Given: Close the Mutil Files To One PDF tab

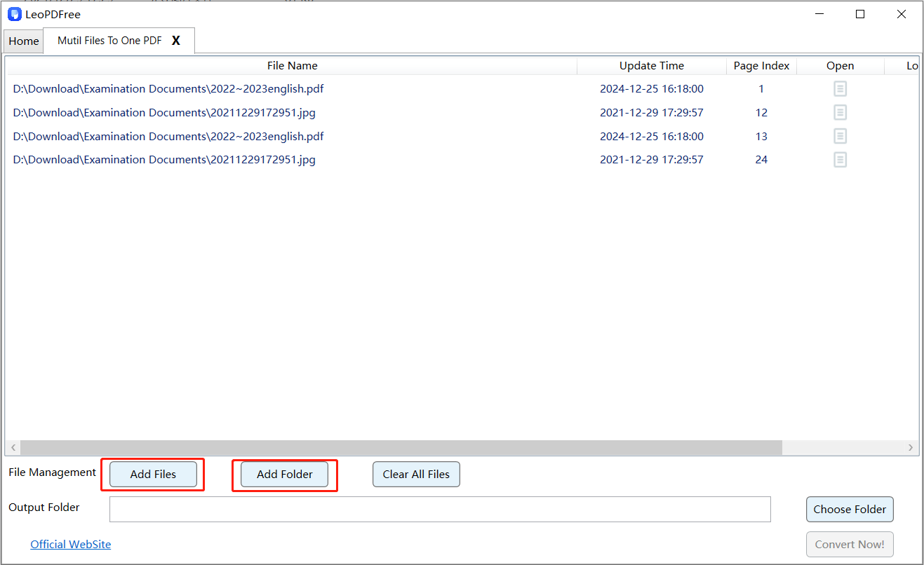Looking at the screenshot, I should (176, 41).
